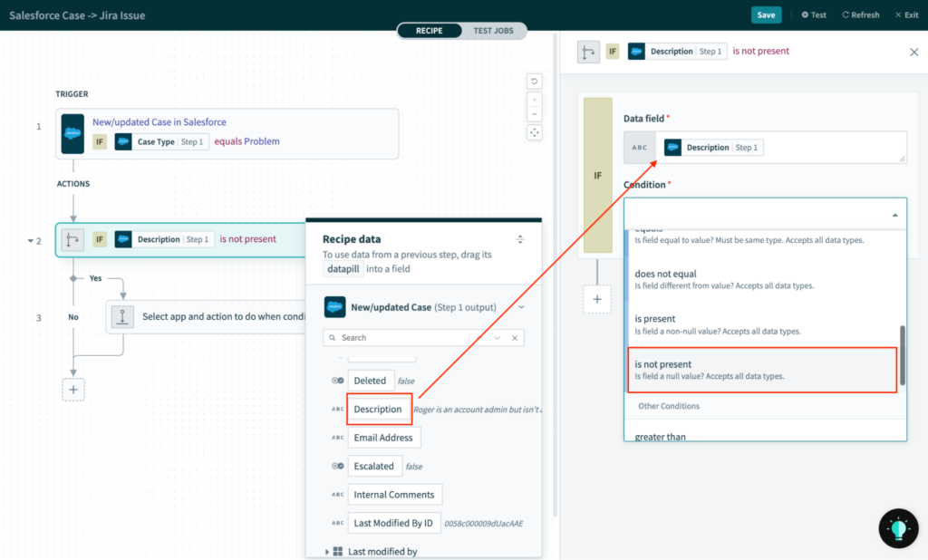Click the IF icon on the condition step
This screenshot has height=560, width=928.
[x=100, y=239]
